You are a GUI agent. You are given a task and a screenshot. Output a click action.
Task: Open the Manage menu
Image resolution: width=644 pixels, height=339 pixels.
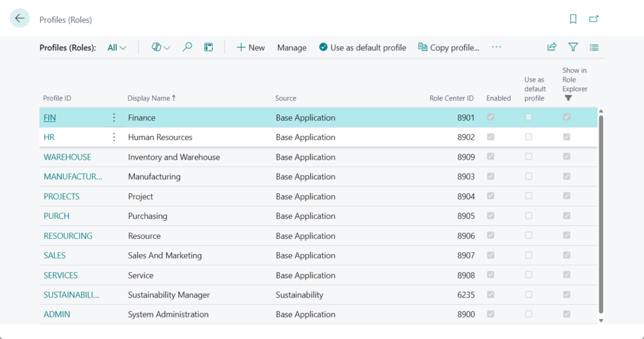[x=292, y=47]
